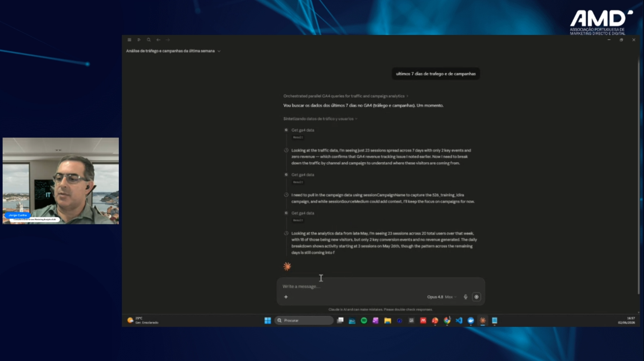Viewport: 644px width, 361px height.
Task: Open the weather widget showing 25°C
Action: [x=143, y=320]
